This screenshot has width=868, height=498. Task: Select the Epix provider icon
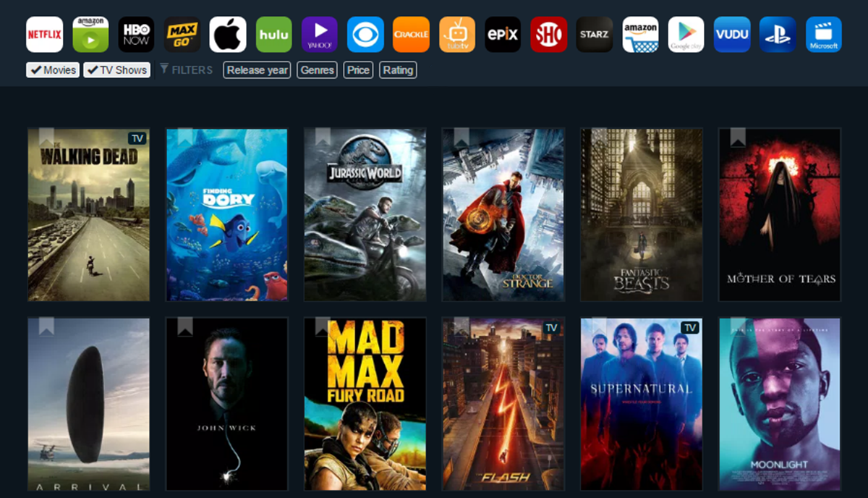coord(503,35)
